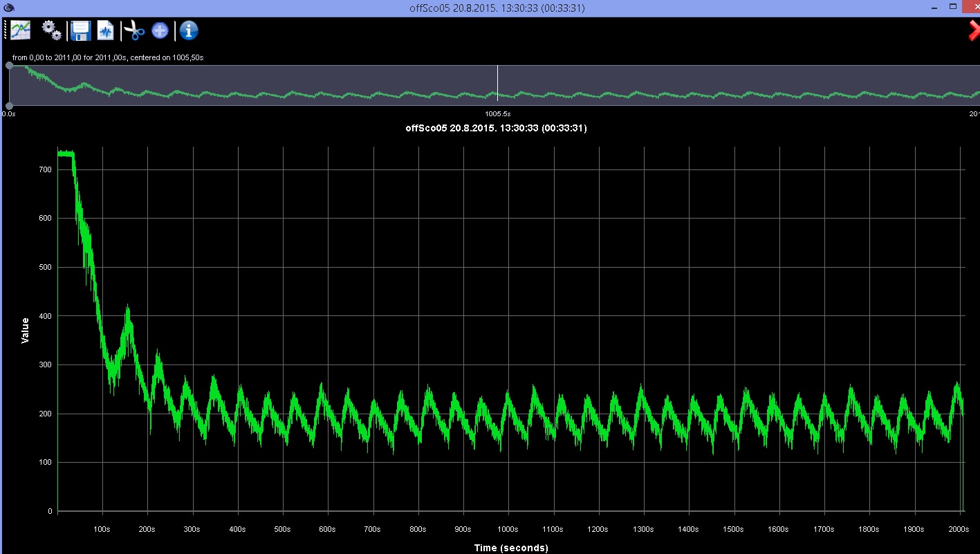Click the overview waveform strip

494,85
